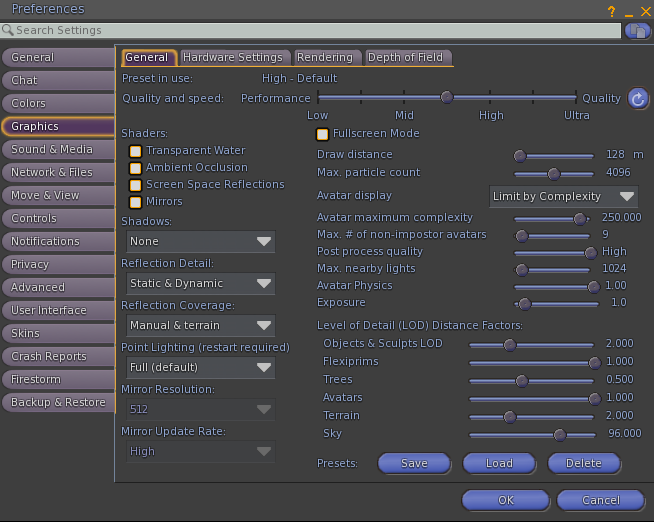Enable Transparent Water shader
Viewport: 654px width, 522px height.
[135, 151]
